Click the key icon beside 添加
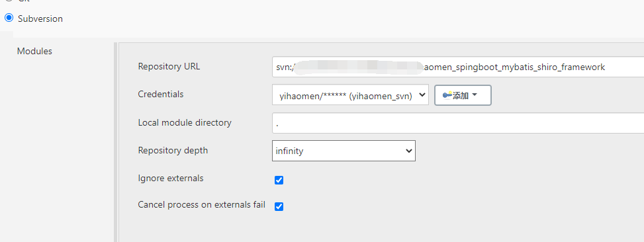The height and width of the screenshot is (242, 644). pyautogui.click(x=447, y=95)
